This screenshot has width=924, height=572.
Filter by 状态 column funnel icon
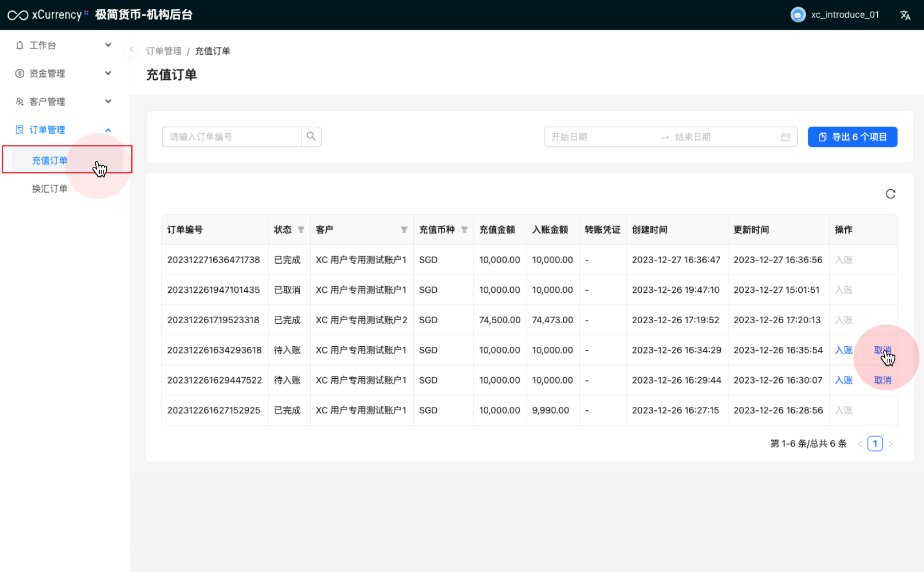click(x=301, y=230)
